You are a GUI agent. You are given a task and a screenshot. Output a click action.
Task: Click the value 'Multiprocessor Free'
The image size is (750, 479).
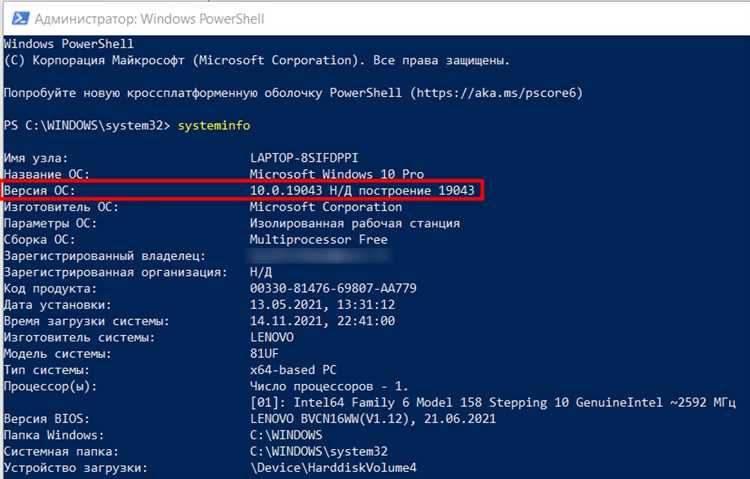[319, 239]
